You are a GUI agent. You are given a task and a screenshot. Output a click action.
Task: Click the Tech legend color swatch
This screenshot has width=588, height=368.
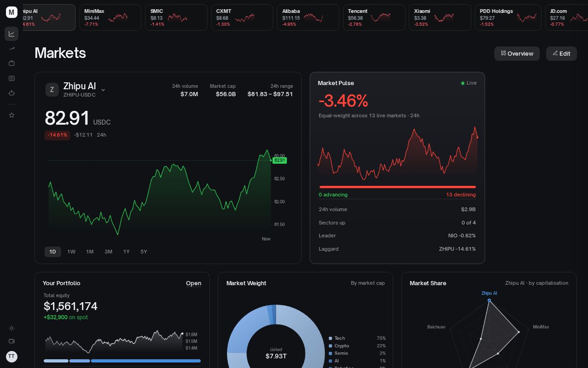330,339
